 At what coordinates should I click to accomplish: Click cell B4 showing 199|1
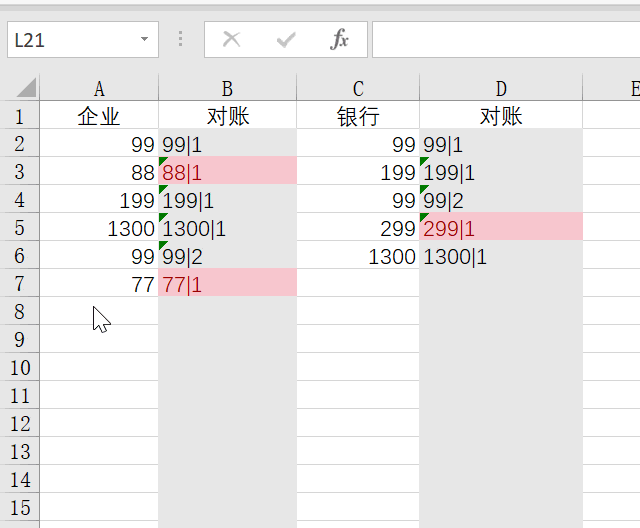pos(227,199)
